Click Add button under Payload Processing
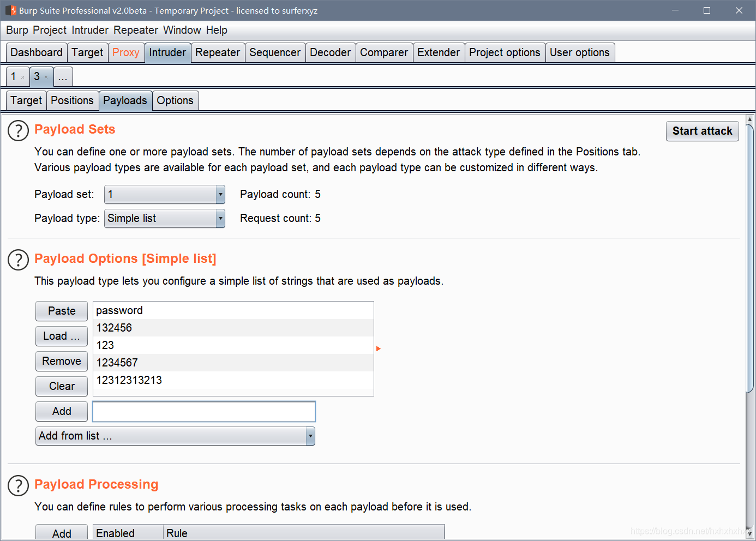The image size is (756, 541). [x=62, y=532]
